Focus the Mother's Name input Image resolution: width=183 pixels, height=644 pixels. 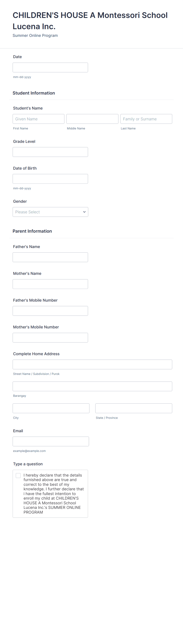click(50, 284)
